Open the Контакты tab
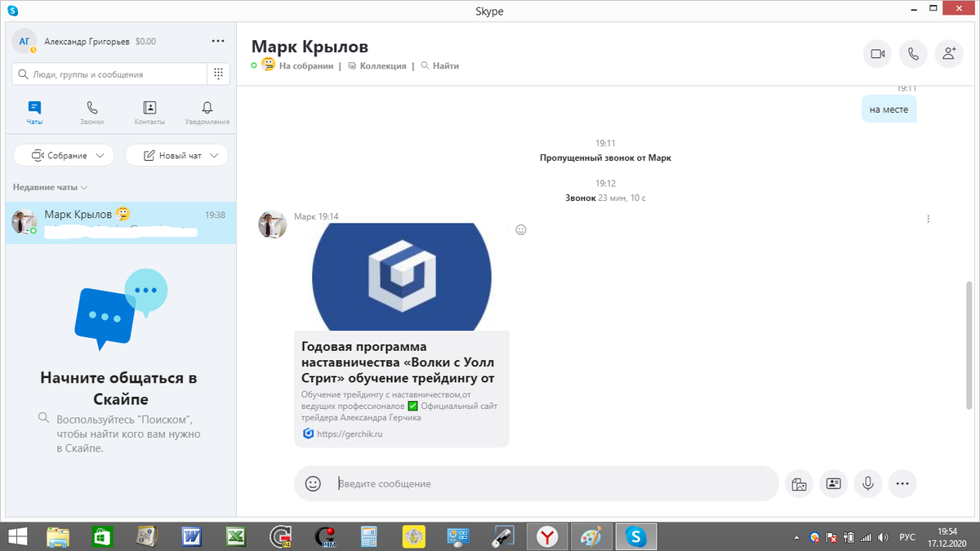Screen dimensions: 980x551 coord(149,113)
